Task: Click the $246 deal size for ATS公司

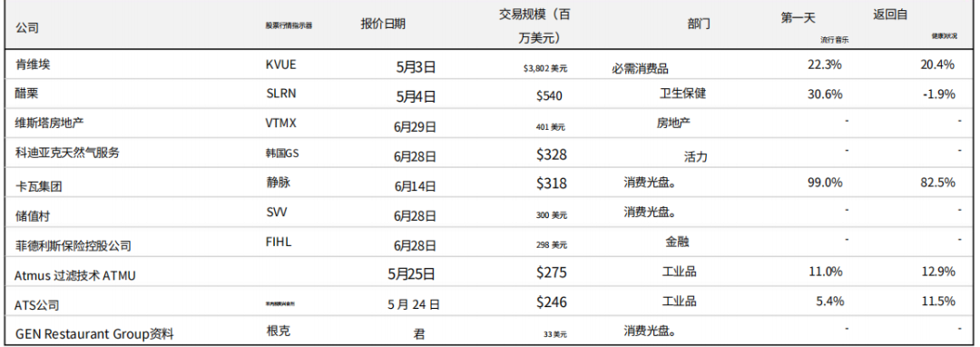Action: tap(552, 302)
